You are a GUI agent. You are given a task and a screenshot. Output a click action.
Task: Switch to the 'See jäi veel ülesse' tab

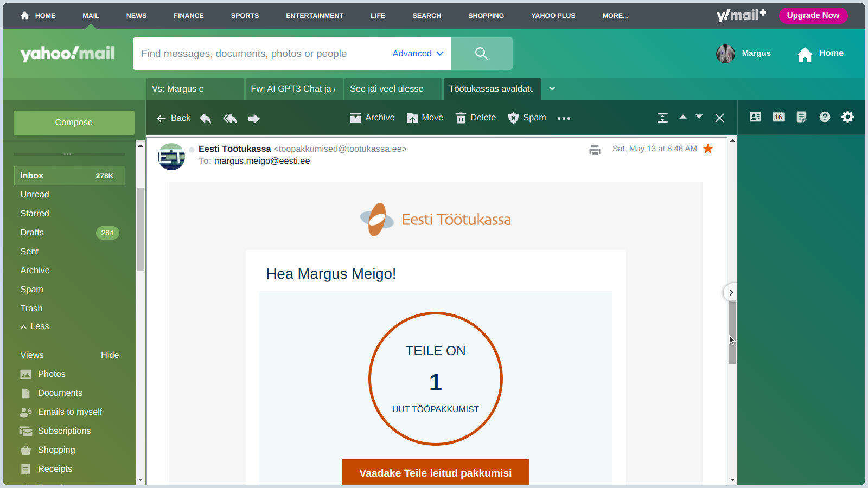(393, 89)
